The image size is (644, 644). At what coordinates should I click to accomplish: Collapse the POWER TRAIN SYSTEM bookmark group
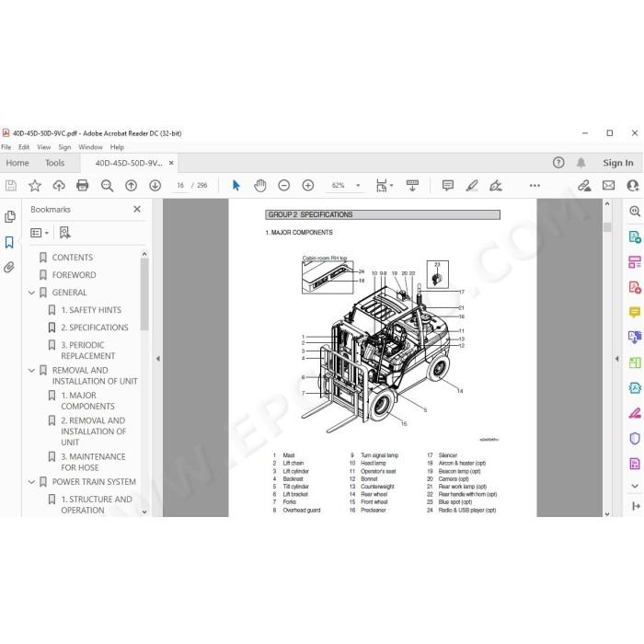(x=31, y=482)
